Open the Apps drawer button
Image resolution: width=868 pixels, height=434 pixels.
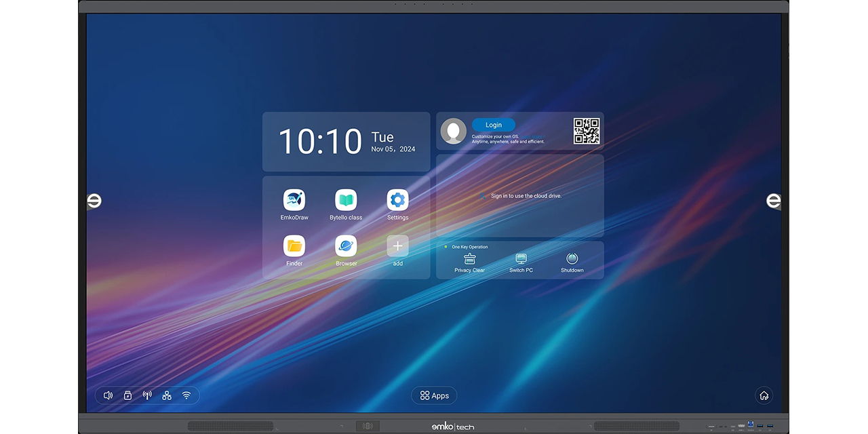click(434, 395)
